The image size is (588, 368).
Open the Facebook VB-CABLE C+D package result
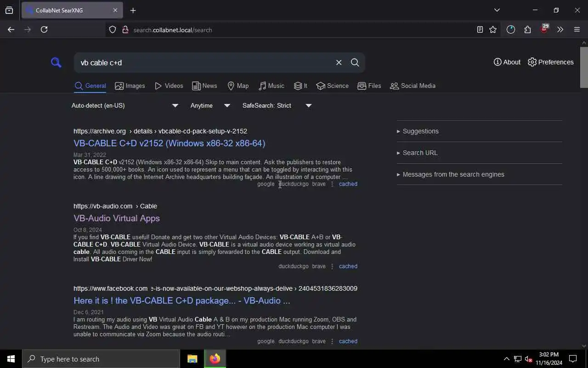pos(182,301)
